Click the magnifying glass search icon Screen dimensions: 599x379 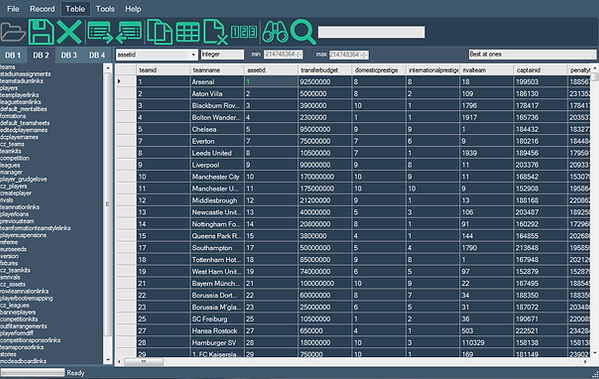click(303, 32)
